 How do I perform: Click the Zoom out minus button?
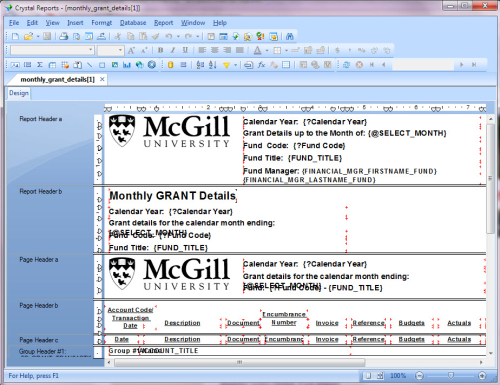click(x=419, y=376)
